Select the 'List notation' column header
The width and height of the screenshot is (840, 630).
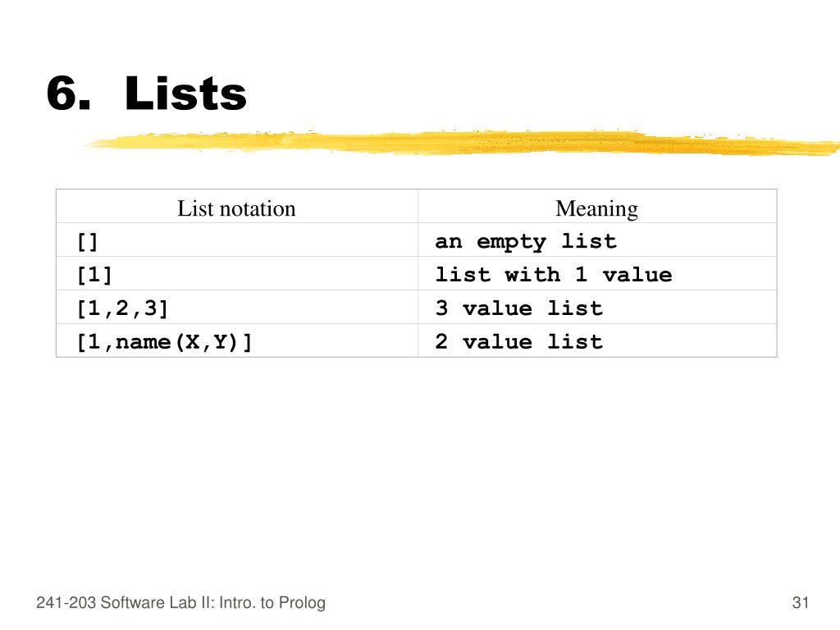pos(237,208)
